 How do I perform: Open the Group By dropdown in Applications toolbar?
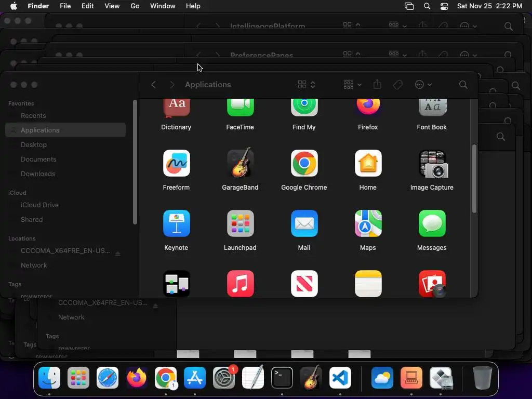(x=352, y=85)
